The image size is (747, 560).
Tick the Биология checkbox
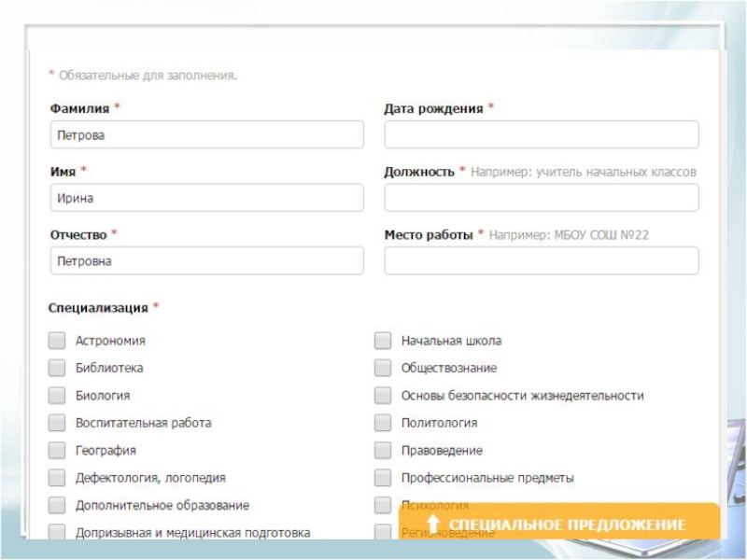click(57, 395)
